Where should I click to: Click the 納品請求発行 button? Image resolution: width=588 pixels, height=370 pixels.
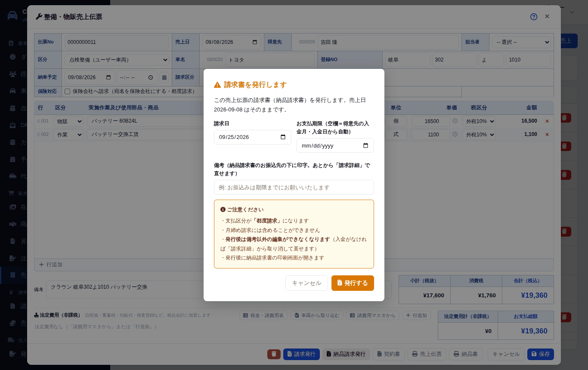(346, 354)
